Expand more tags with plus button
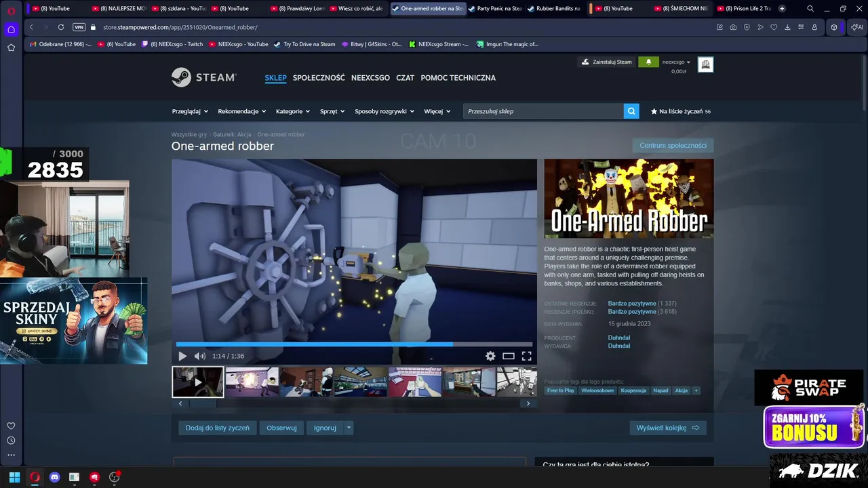The image size is (868, 488). pyautogui.click(x=696, y=390)
